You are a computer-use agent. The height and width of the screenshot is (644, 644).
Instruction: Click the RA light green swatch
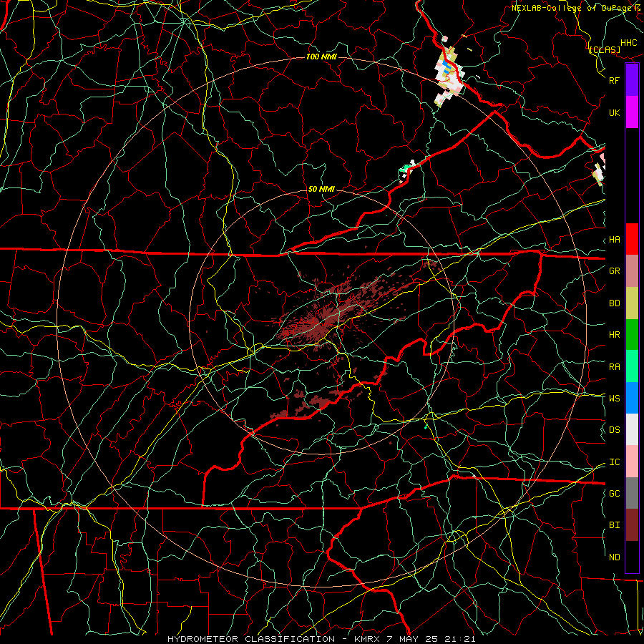click(x=632, y=366)
